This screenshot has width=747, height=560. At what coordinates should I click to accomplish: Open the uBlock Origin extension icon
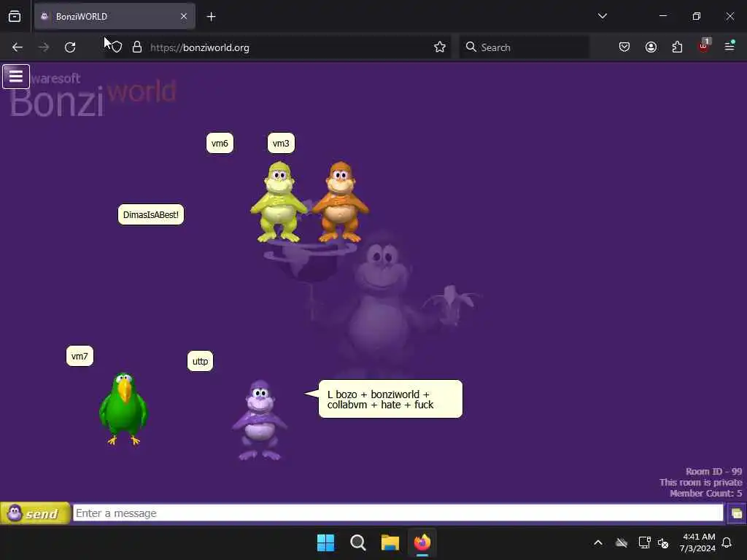click(704, 46)
